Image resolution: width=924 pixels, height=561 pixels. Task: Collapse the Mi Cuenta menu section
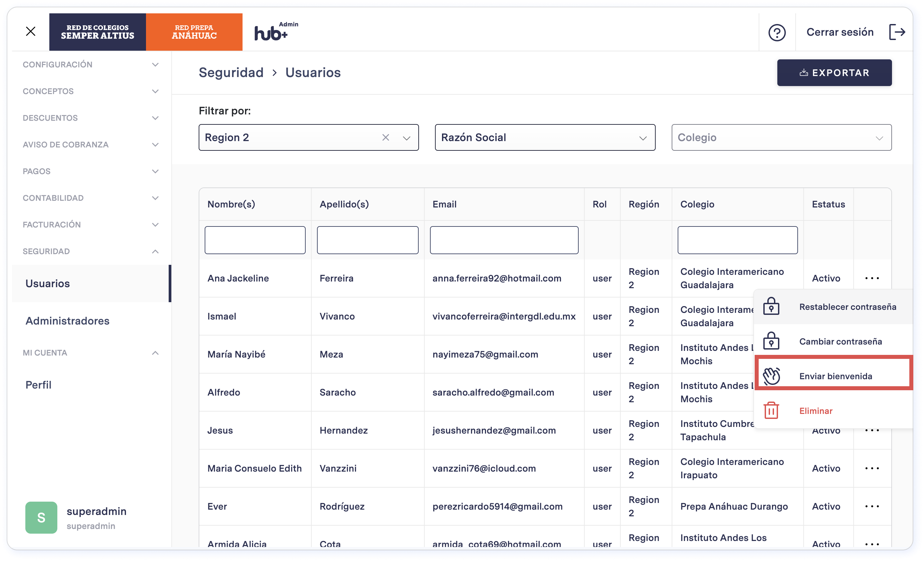click(x=91, y=353)
